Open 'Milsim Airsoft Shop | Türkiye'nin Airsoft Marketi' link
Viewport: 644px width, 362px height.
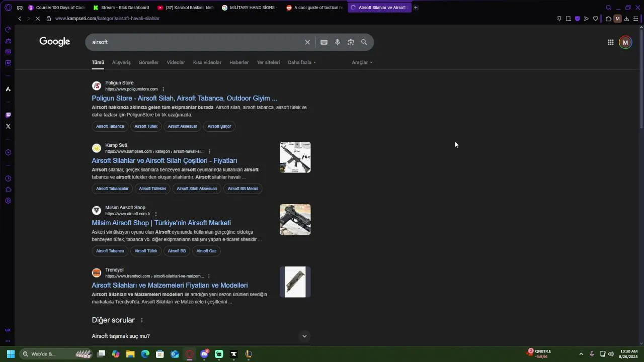161,223
